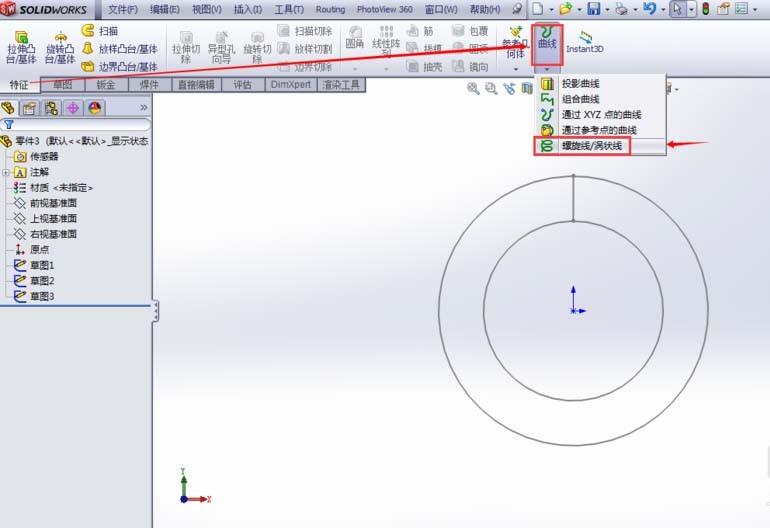Select the 边界凸台/基体 boundary boss tool

120,66
